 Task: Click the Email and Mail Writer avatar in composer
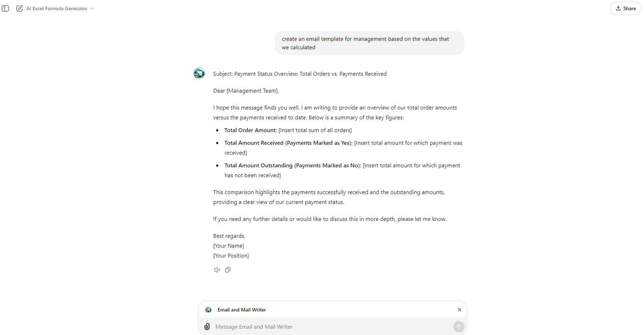pyautogui.click(x=208, y=310)
